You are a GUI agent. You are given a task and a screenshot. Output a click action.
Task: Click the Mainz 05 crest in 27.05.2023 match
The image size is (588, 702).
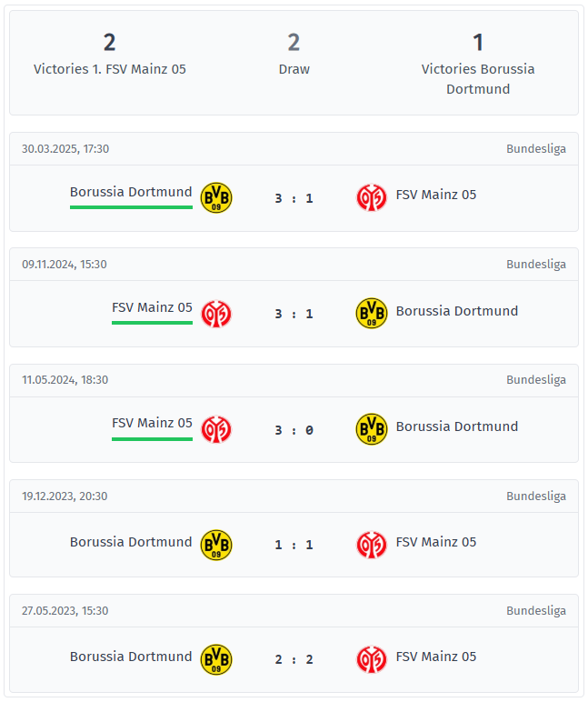pyautogui.click(x=372, y=659)
